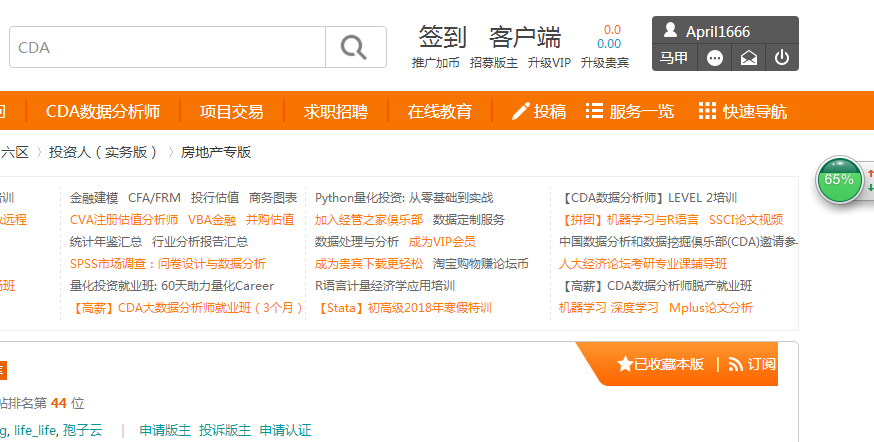This screenshot has height=442, width=874.
Task: Open the 投稿 menu item
Action: pos(550,111)
